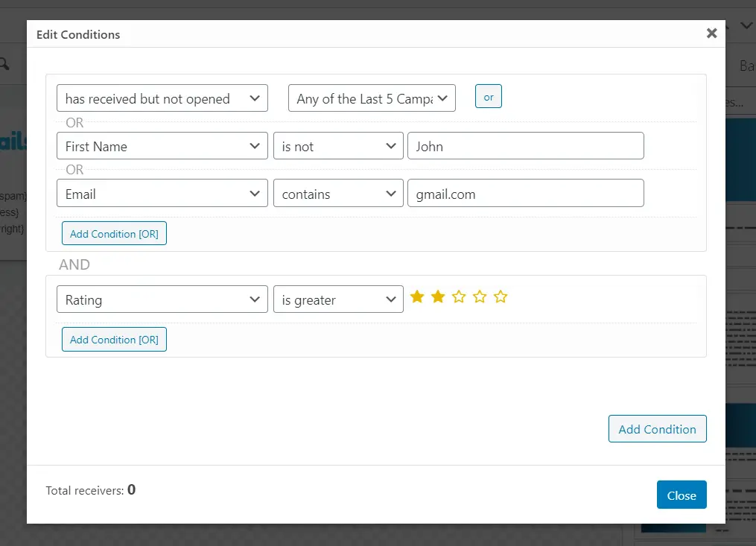
Task: Open the First Name field dropdown
Action: pos(162,146)
